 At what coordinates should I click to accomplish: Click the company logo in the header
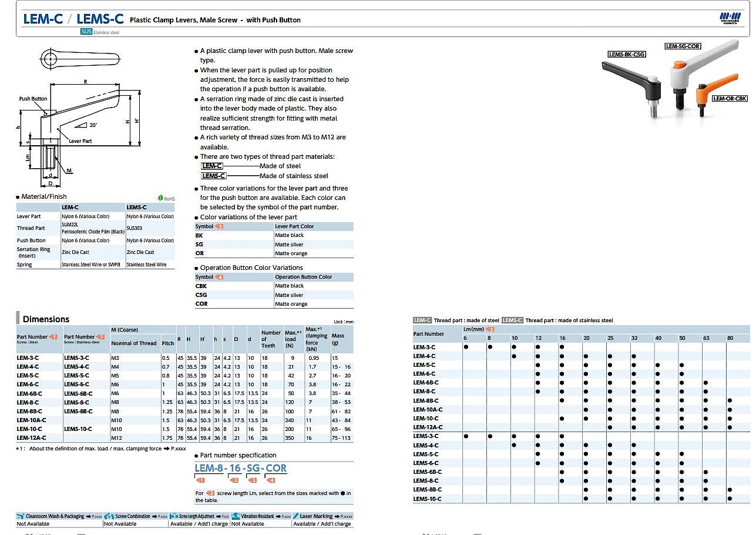[x=730, y=18]
